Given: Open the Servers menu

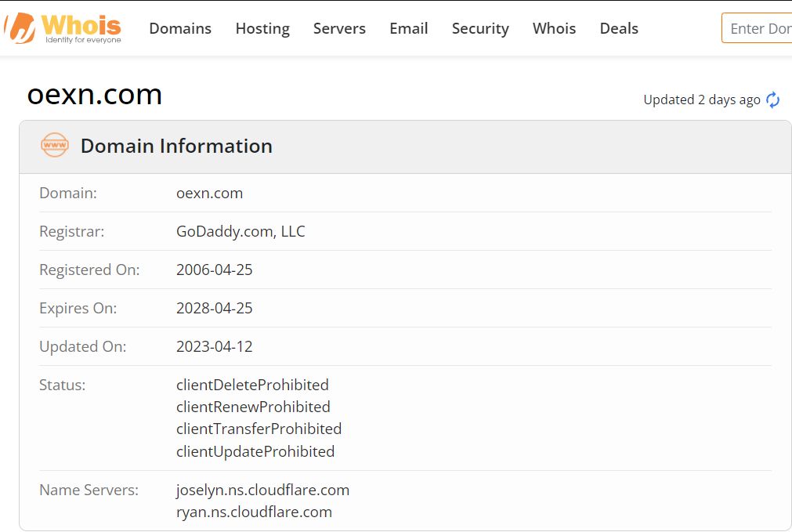Looking at the screenshot, I should point(339,28).
